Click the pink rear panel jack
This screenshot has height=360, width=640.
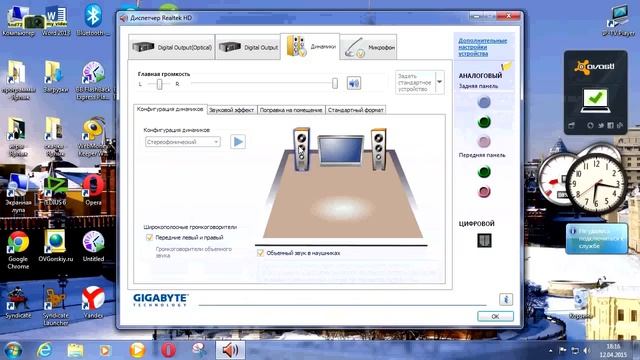tap(484, 142)
